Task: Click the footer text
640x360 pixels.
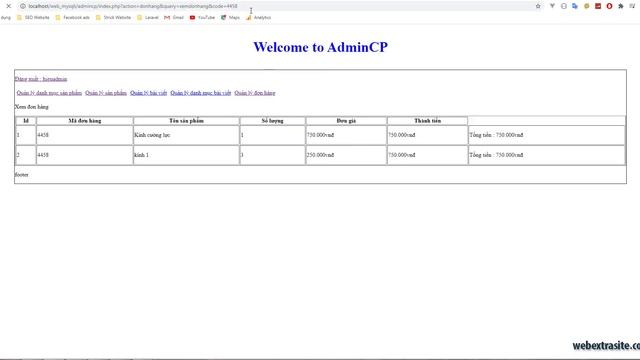Action: coord(22,175)
